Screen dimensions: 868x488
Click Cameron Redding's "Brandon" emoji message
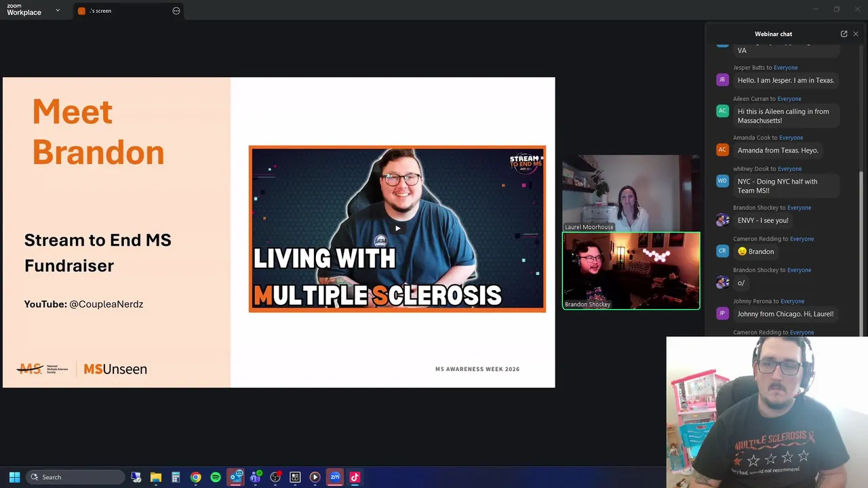click(x=755, y=251)
